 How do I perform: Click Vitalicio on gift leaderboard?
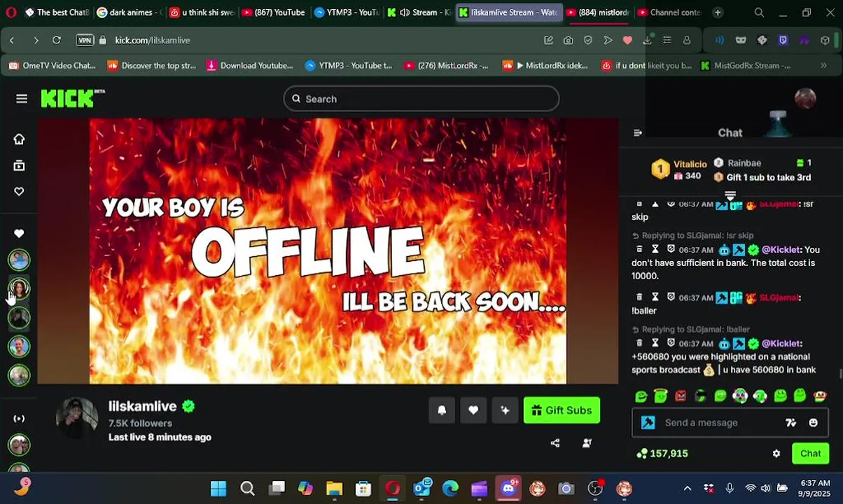point(690,164)
